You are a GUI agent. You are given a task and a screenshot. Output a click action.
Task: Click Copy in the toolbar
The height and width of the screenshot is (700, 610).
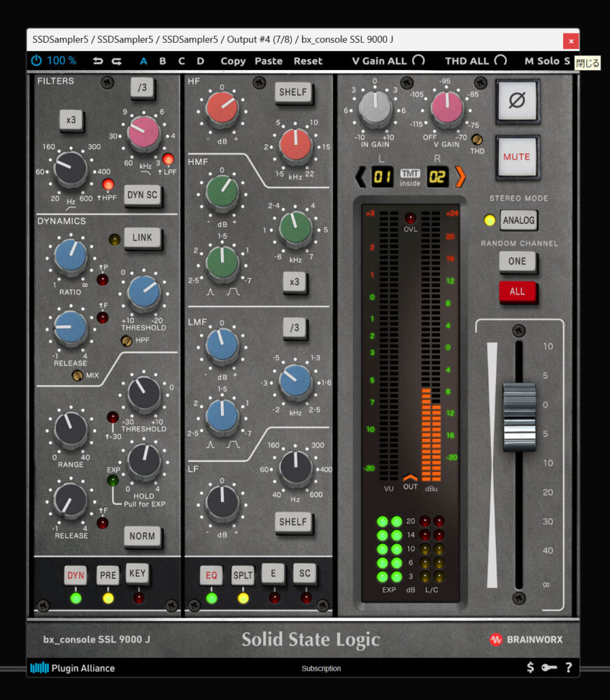coord(233,61)
